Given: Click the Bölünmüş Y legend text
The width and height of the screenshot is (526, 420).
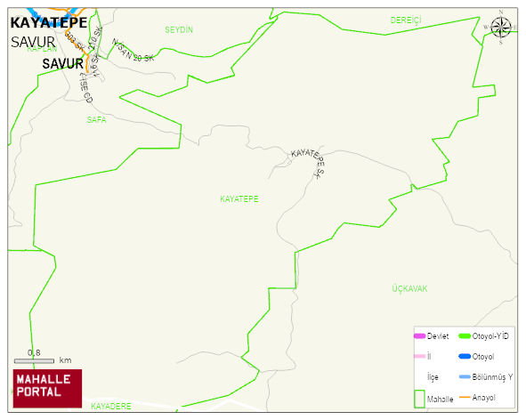Looking at the screenshot, I should click(x=492, y=377).
